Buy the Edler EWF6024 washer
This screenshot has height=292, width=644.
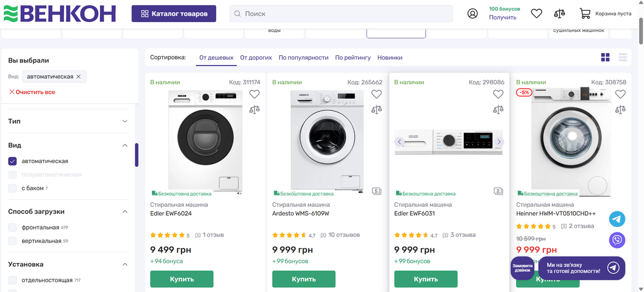click(x=182, y=279)
